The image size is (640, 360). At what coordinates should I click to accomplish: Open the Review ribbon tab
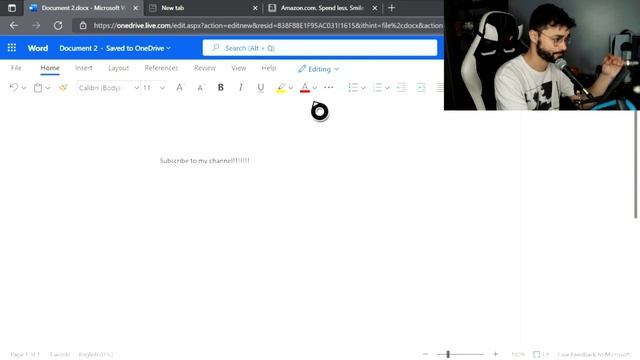tap(204, 68)
